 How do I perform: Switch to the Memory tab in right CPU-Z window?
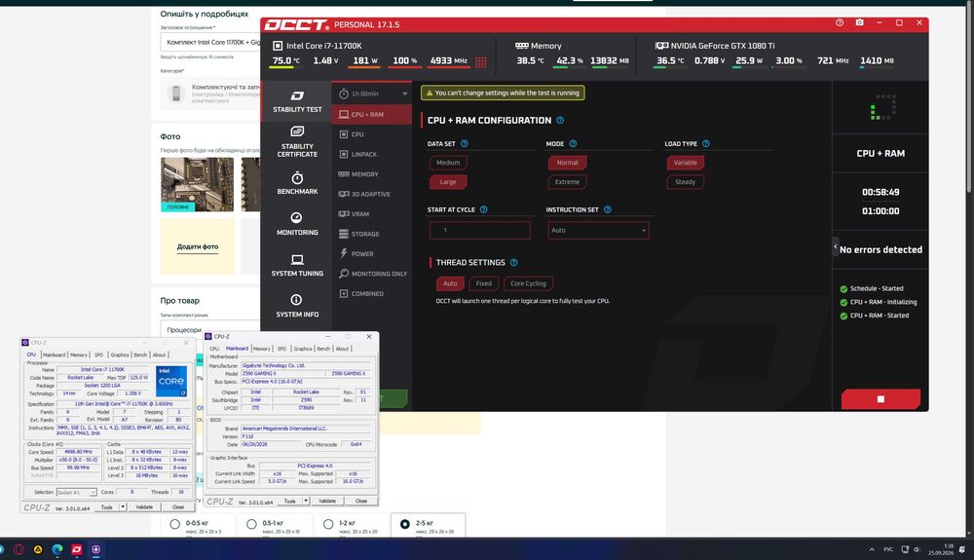pyautogui.click(x=261, y=349)
